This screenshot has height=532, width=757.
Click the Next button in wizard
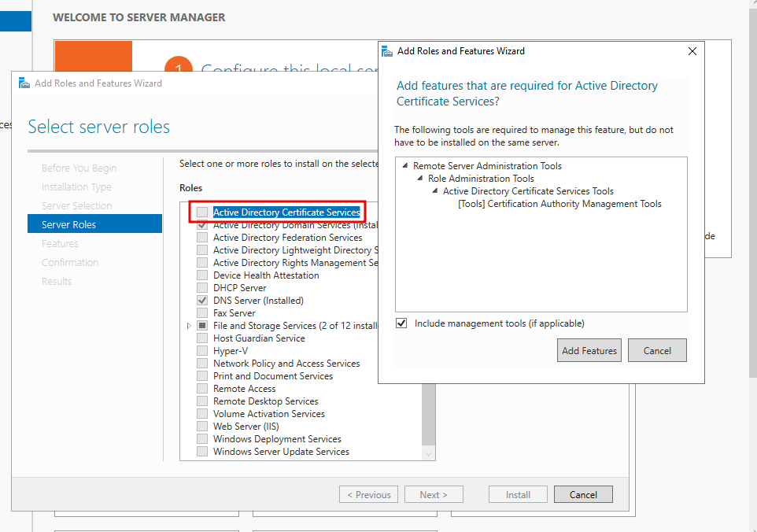[x=434, y=494]
